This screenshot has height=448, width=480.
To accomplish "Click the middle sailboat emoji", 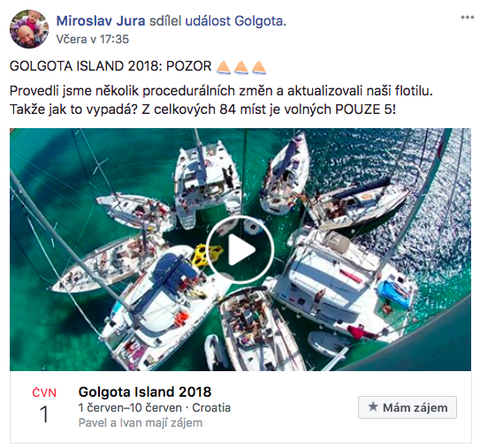I will point(241,67).
